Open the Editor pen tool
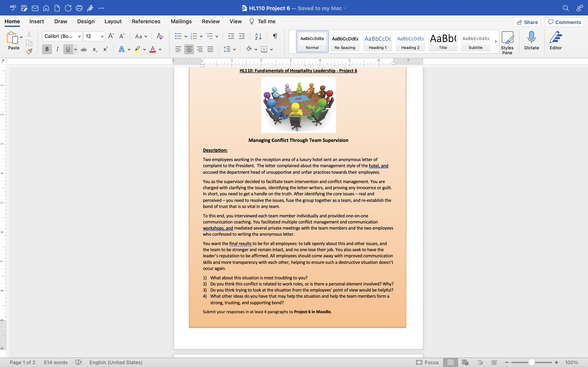The width and height of the screenshot is (588, 367). (556, 41)
